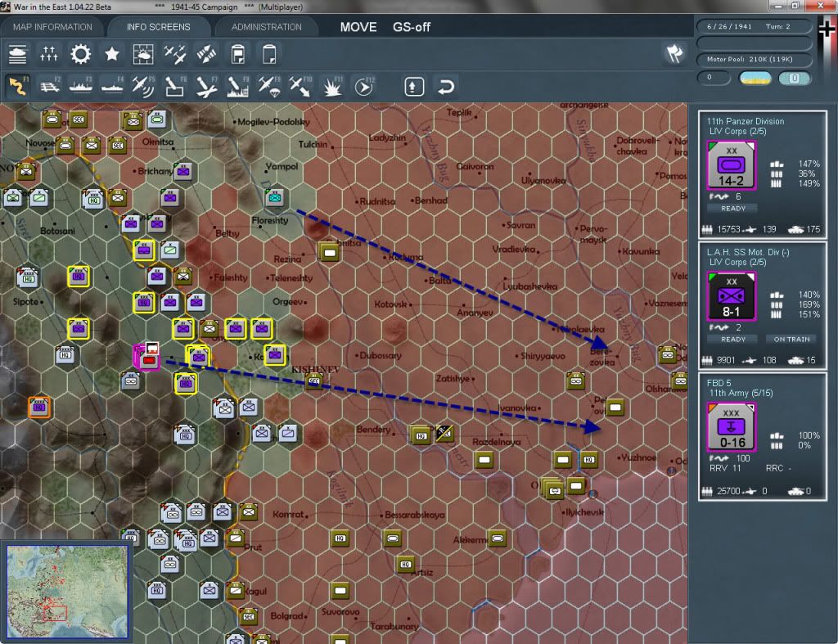Select F2 rail movement mode
Viewport: 838px width, 644px height.
point(50,87)
